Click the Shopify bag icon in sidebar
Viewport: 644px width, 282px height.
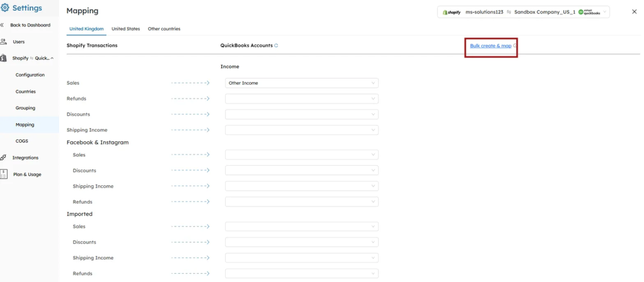4,58
